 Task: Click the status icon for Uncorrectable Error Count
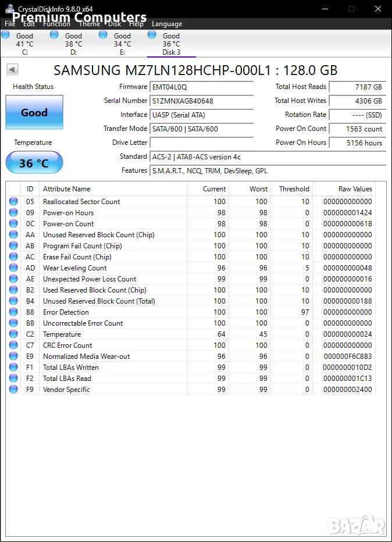click(x=13, y=323)
